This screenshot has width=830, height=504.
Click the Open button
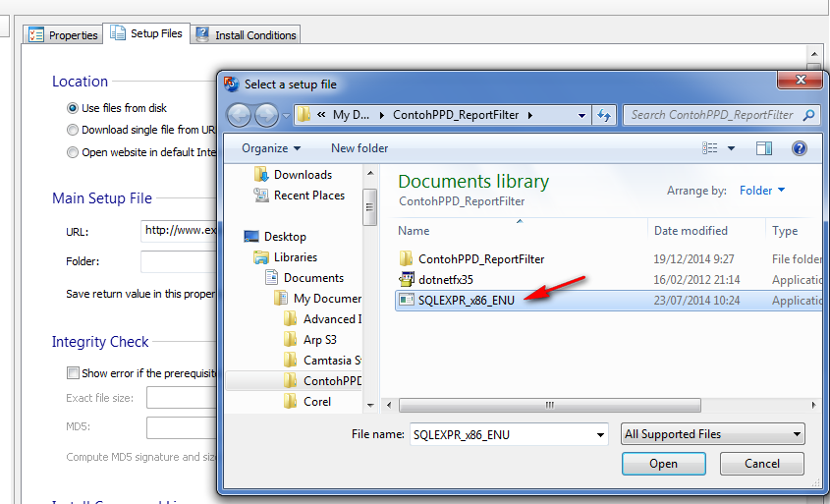[663, 464]
